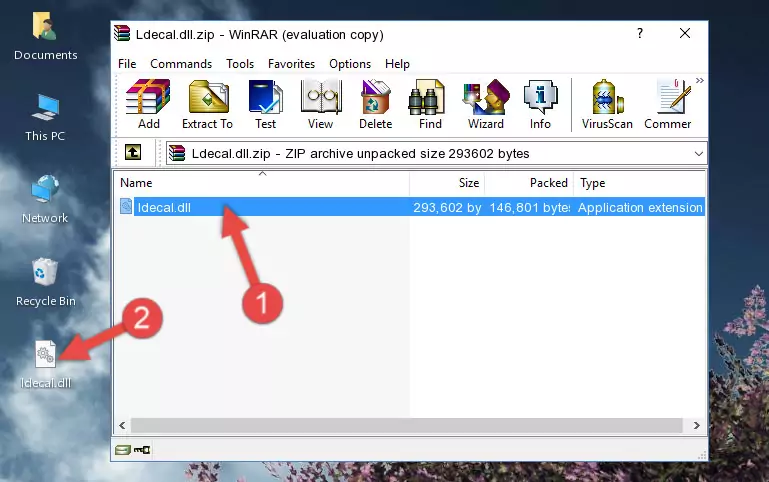Click the 293,602 size cell

tap(447, 207)
